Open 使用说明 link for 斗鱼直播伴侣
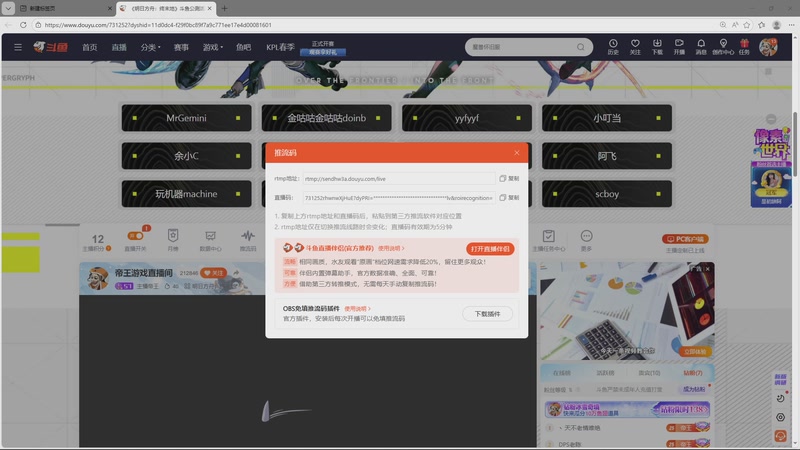The image size is (800, 450). tap(391, 248)
